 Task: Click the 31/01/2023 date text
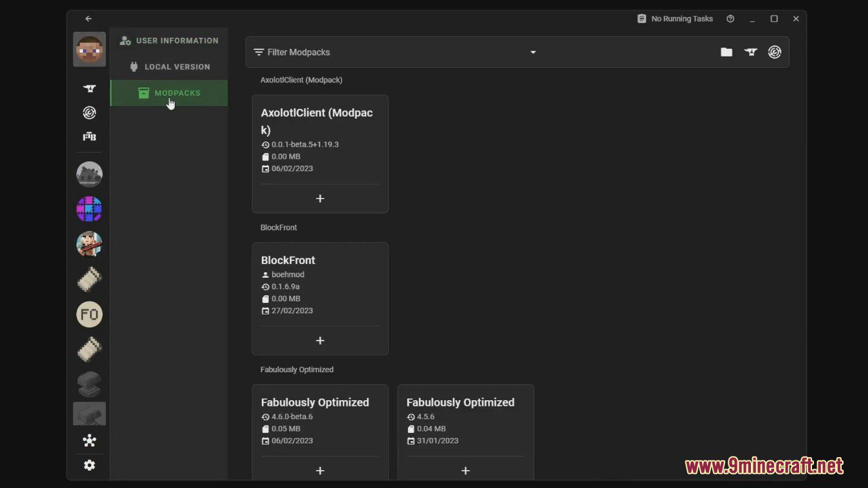(x=438, y=441)
